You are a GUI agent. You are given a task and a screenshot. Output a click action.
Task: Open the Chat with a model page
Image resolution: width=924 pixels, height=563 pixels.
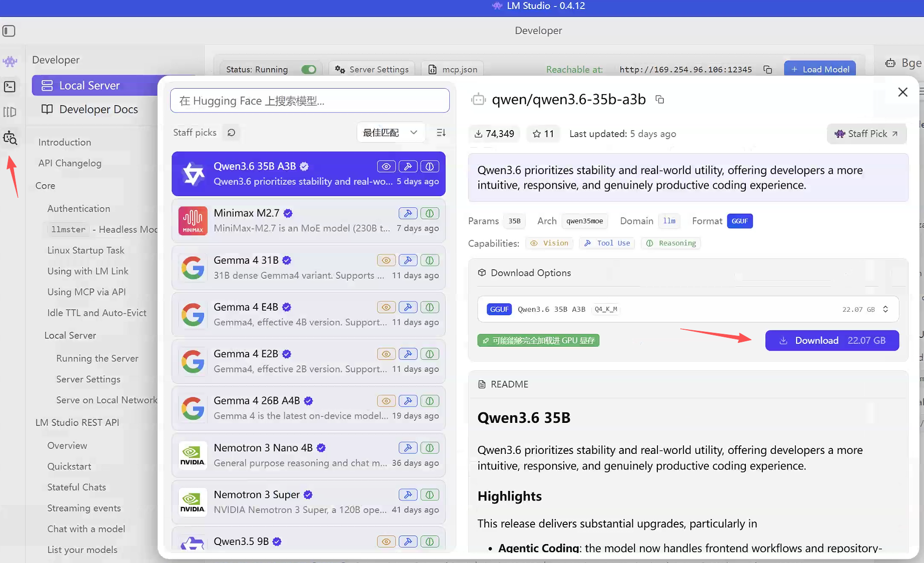click(86, 529)
